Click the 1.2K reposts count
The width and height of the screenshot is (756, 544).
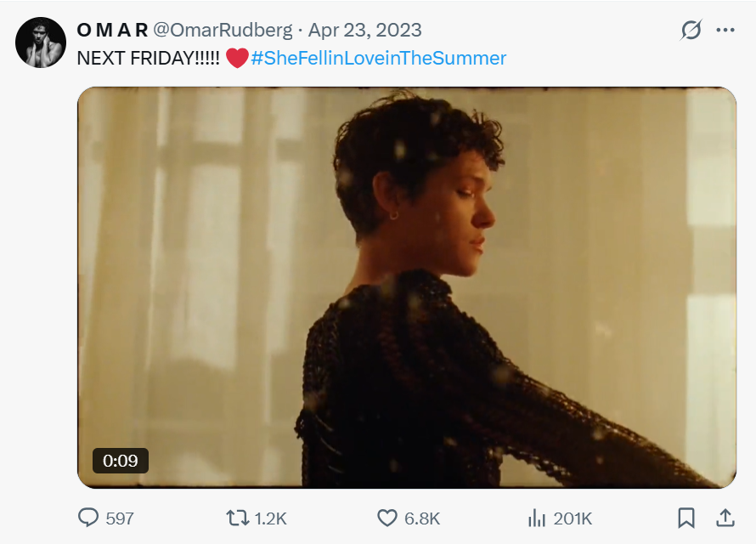270,518
